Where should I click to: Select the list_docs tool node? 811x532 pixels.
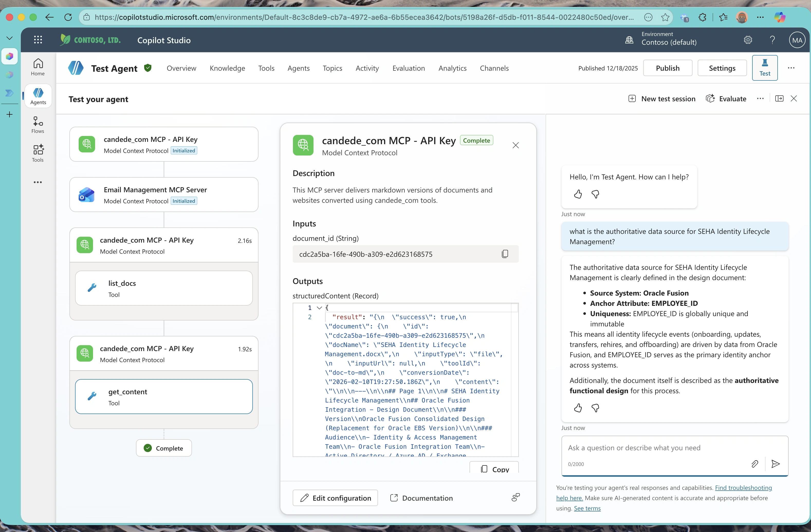[x=164, y=288]
